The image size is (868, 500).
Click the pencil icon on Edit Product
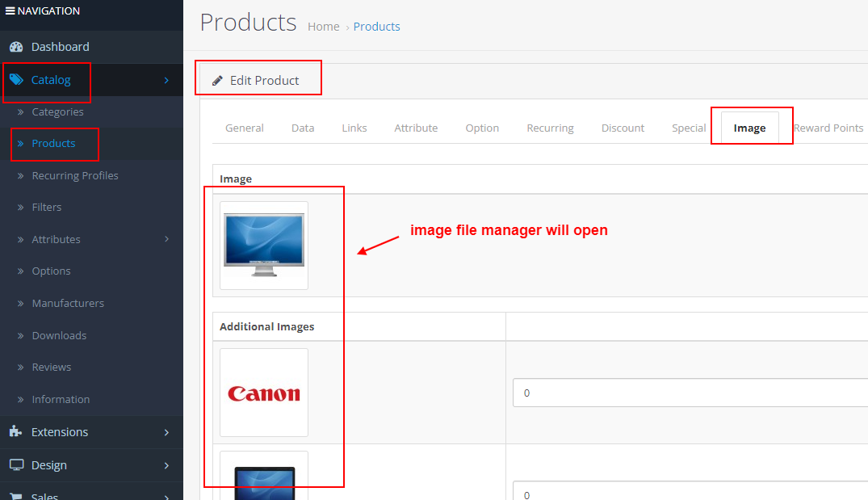click(217, 79)
